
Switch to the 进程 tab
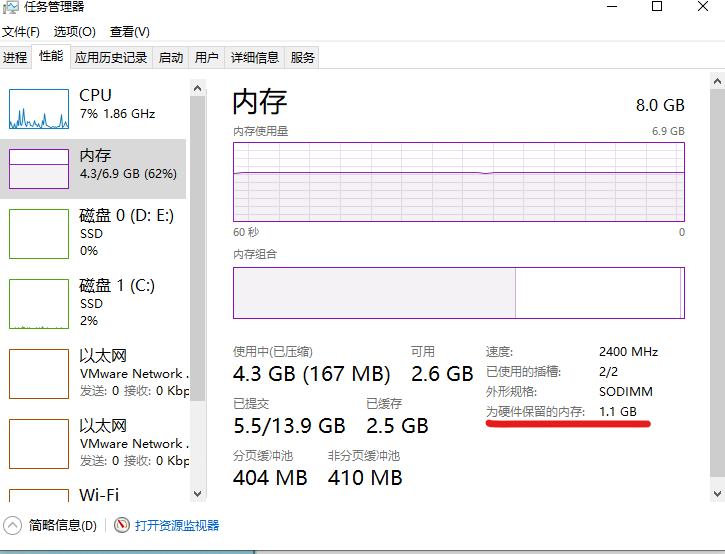click(15, 57)
